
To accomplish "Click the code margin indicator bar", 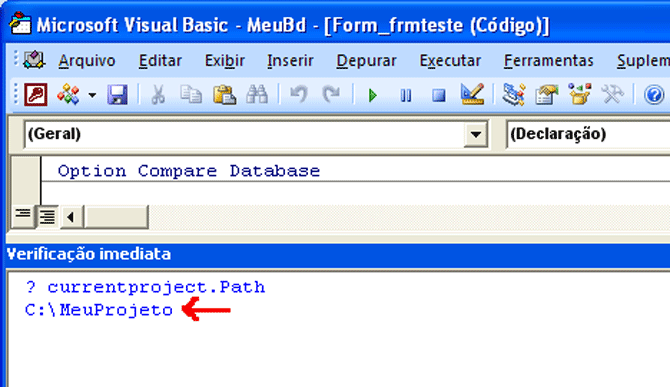I will click(25, 180).
